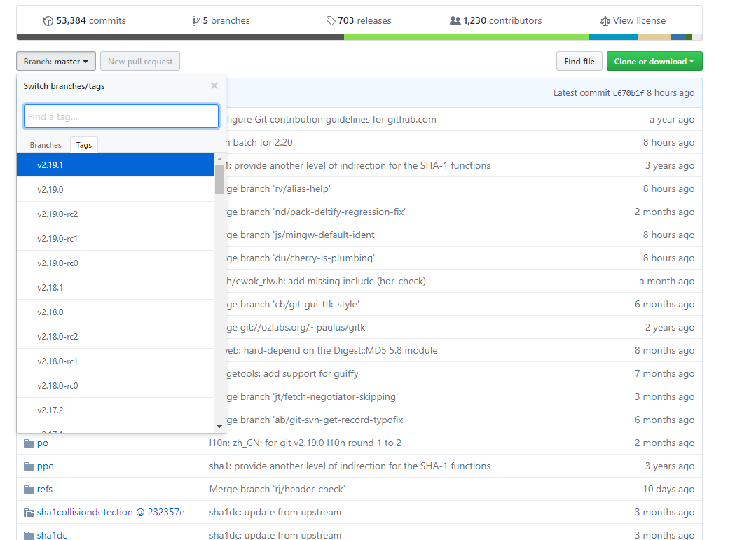Open commit for branch 'du/cherry-is-plumbing'

[301, 258]
